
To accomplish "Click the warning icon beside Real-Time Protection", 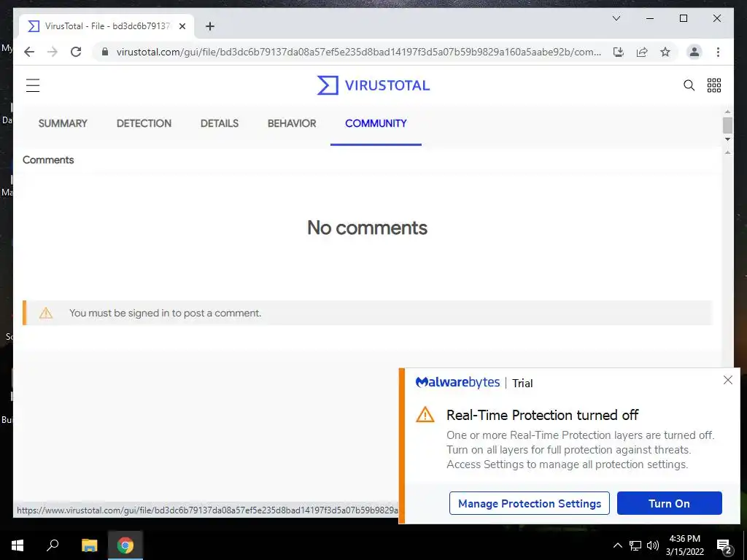I will [425, 415].
